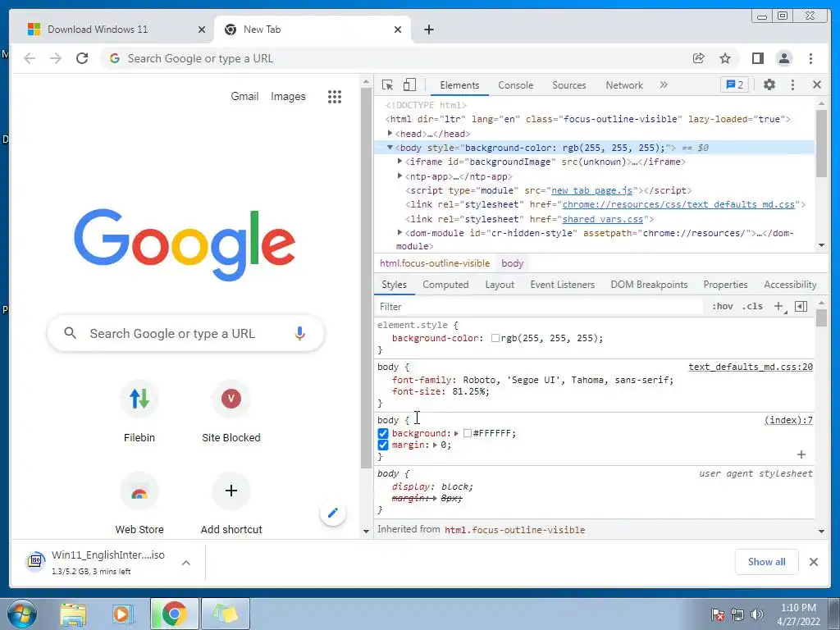Uncheck the background property checkbox
840x630 pixels.
[382, 433]
